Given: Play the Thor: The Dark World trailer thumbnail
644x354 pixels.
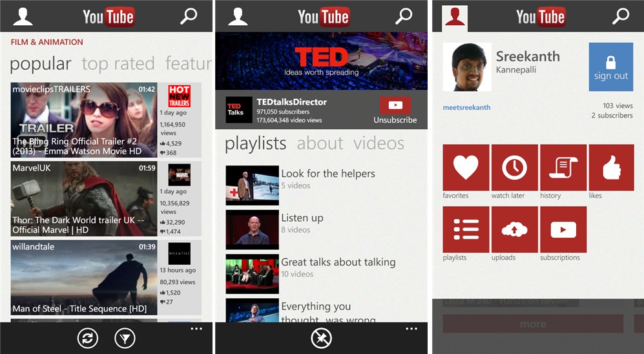Looking at the screenshot, I should point(84,199).
